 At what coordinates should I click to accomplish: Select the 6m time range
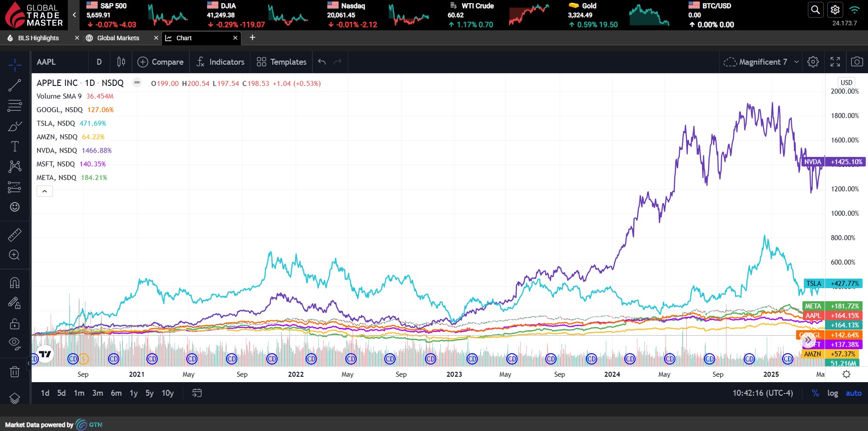pos(116,393)
